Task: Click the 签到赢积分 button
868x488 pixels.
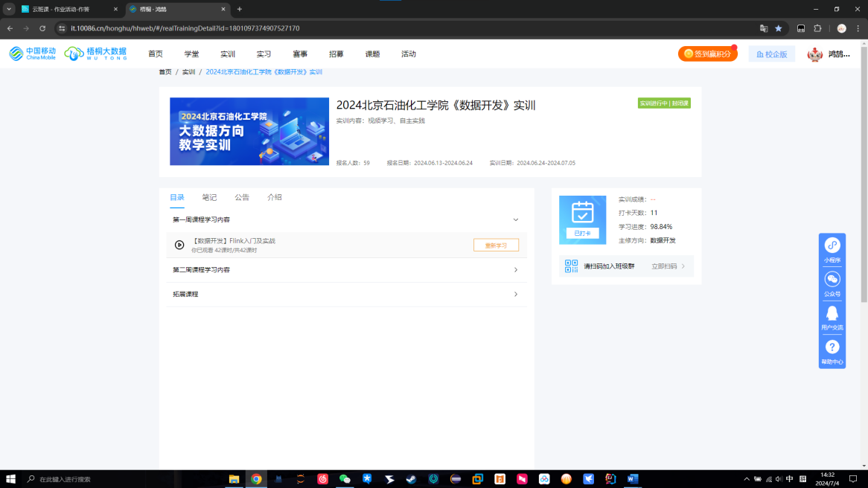Action: 707,54
